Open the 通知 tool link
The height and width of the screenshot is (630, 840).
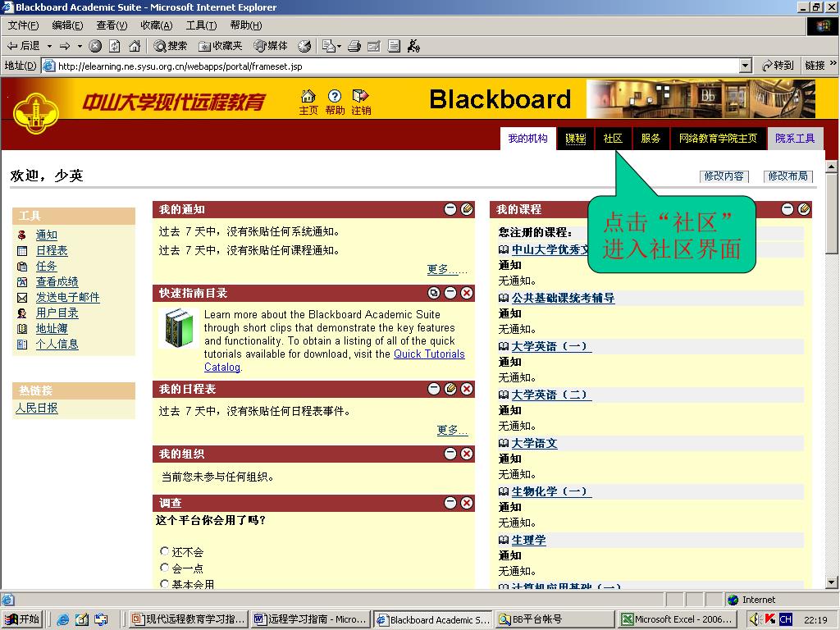pyautogui.click(x=47, y=235)
